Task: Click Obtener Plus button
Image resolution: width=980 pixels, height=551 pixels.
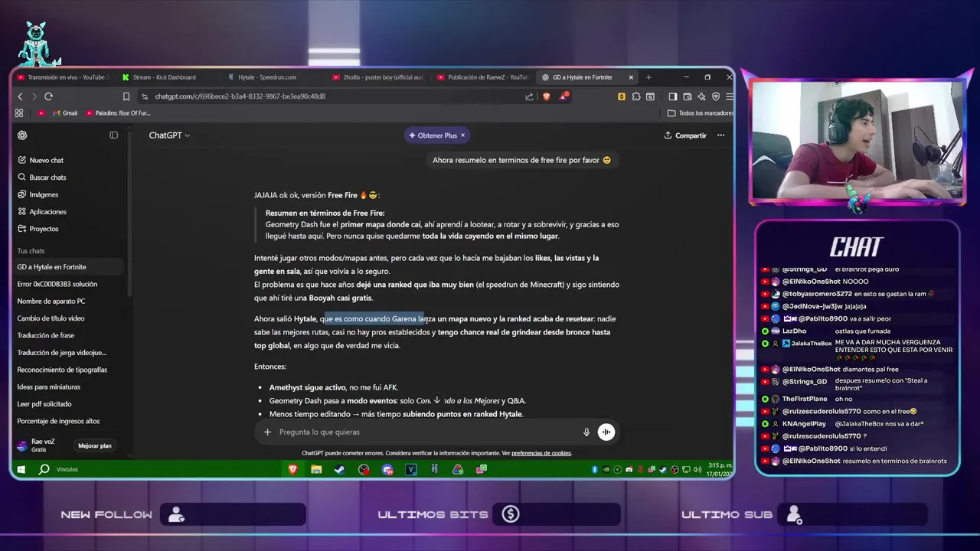Action: (x=433, y=135)
